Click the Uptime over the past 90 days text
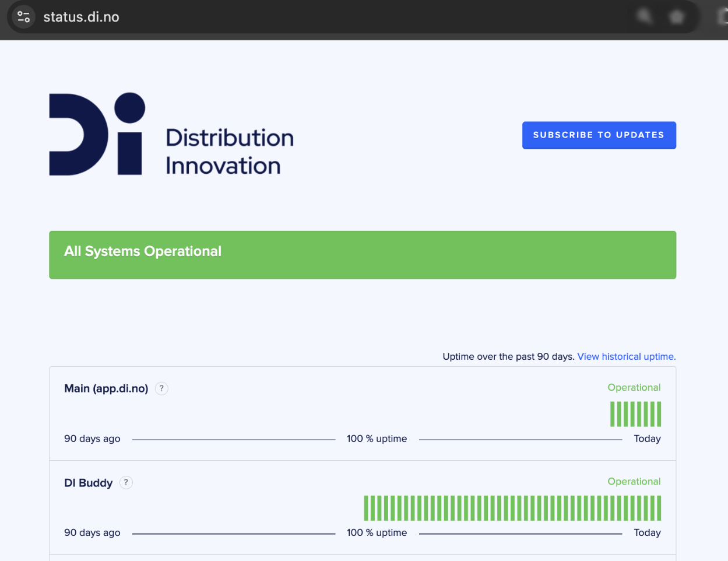 coord(508,356)
